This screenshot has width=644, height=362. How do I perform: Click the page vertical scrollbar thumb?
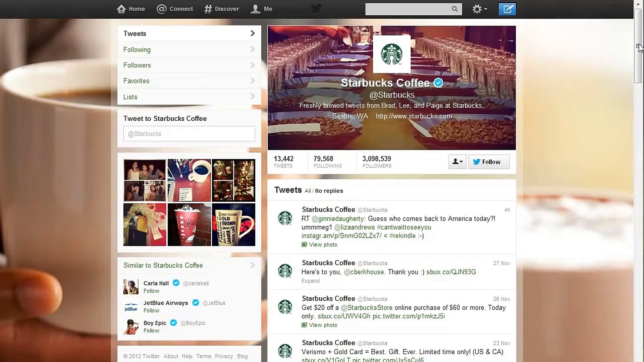point(638,46)
